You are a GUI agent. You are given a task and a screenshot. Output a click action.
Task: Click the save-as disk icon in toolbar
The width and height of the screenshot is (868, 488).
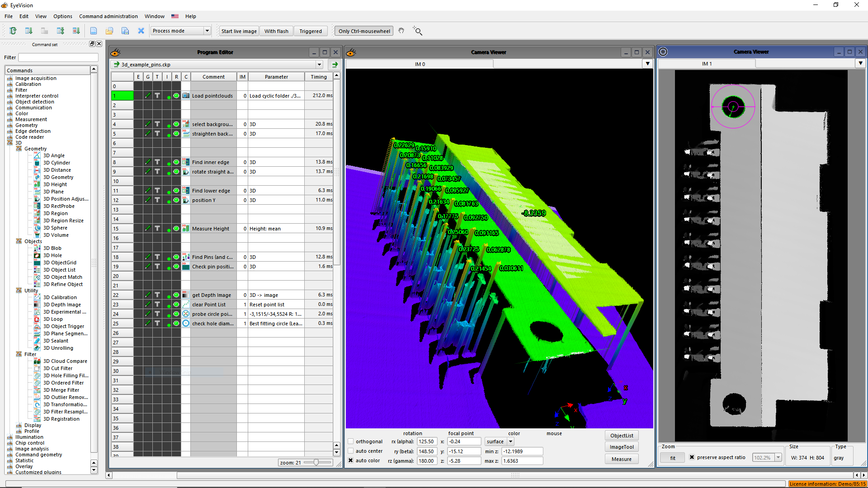pyautogui.click(x=125, y=31)
